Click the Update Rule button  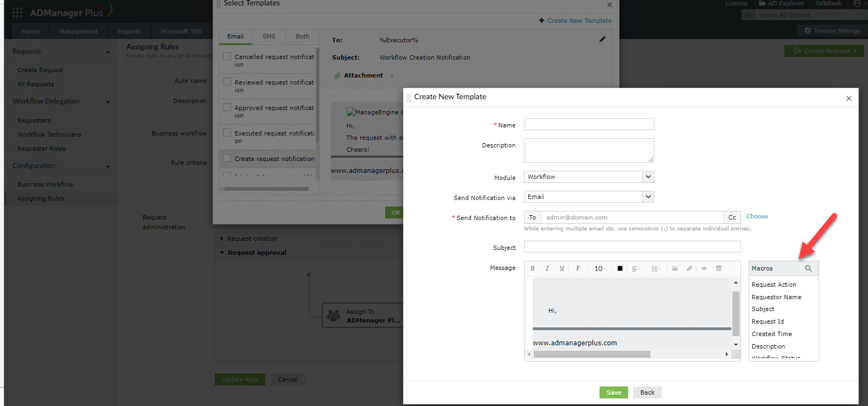[x=240, y=379]
